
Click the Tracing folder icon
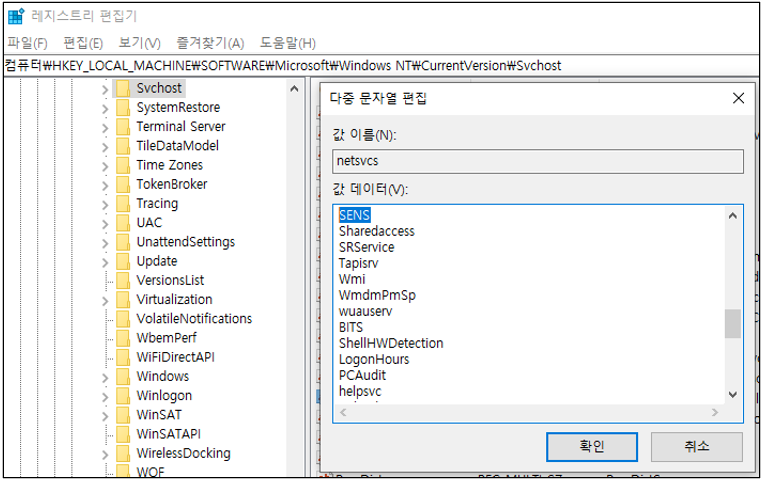(122, 204)
